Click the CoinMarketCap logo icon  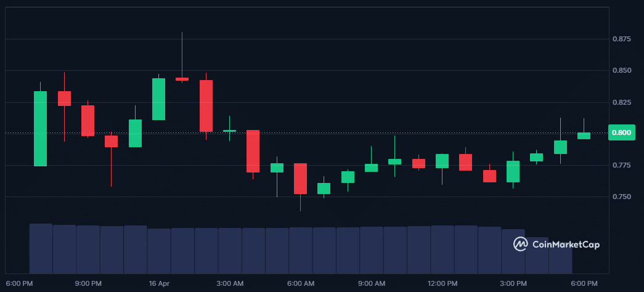pos(521,245)
